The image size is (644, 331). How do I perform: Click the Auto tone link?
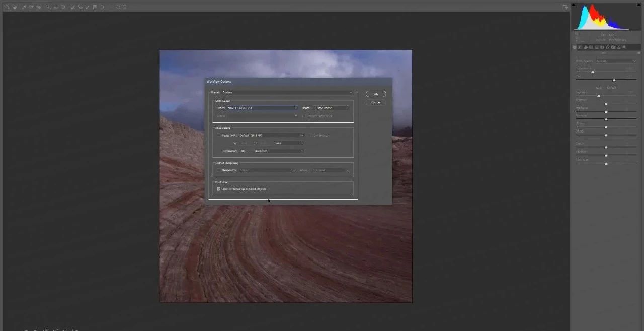599,88
